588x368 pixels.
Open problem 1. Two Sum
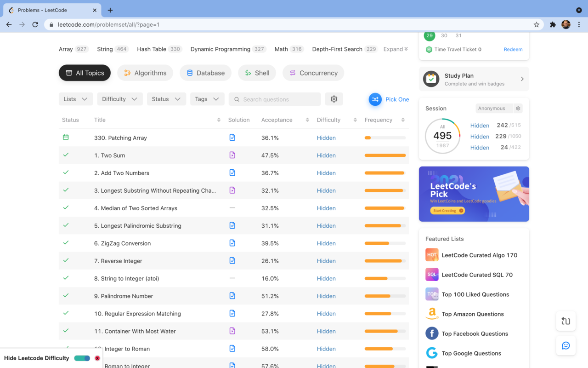click(x=109, y=155)
